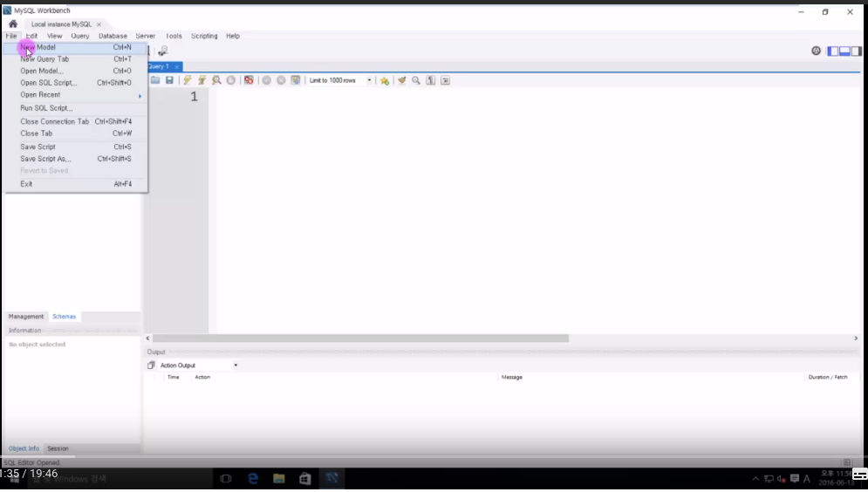
Task: Click the scroll right arrow of the editor
Action: tap(856, 338)
